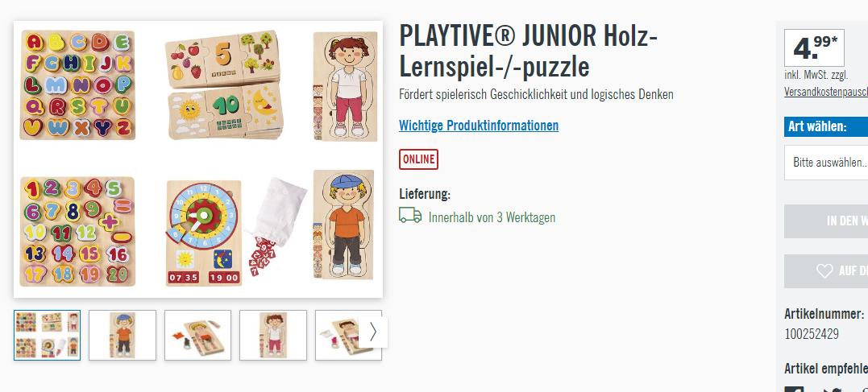The width and height of the screenshot is (868, 392).
Task: Show next thumbnails with the carousel arrow
Action: tap(372, 332)
